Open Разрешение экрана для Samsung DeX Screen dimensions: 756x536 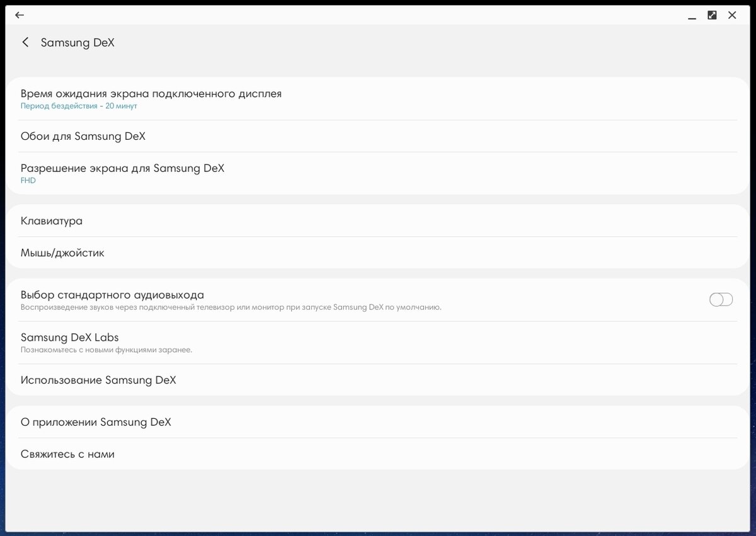(x=378, y=173)
